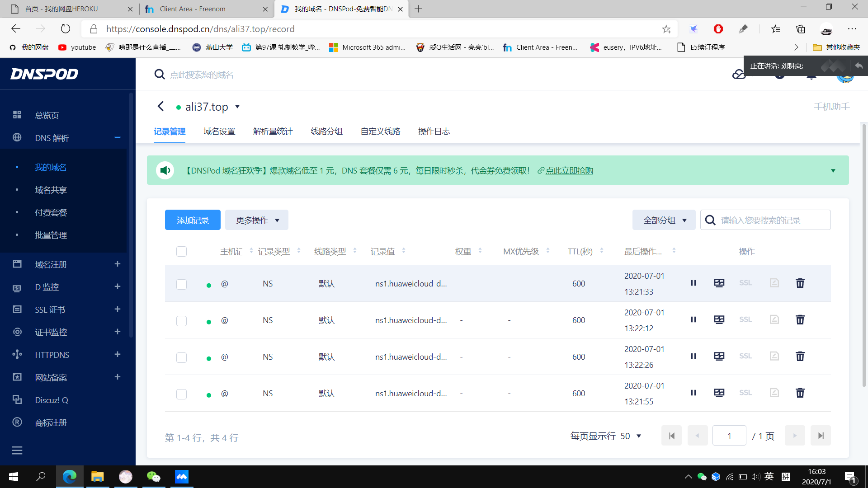Click the announcement speaker icon in banner
Screen dimensions: 868x488
point(165,170)
